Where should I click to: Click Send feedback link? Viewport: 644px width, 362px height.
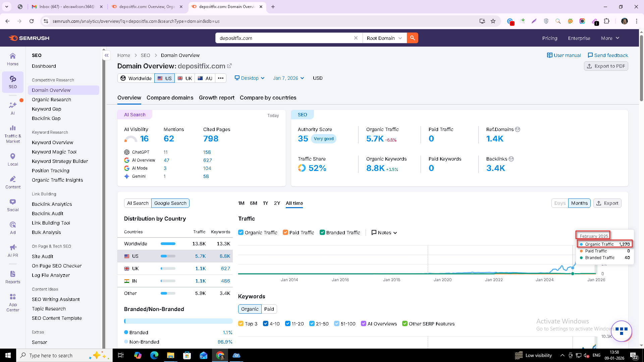click(608, 55)
